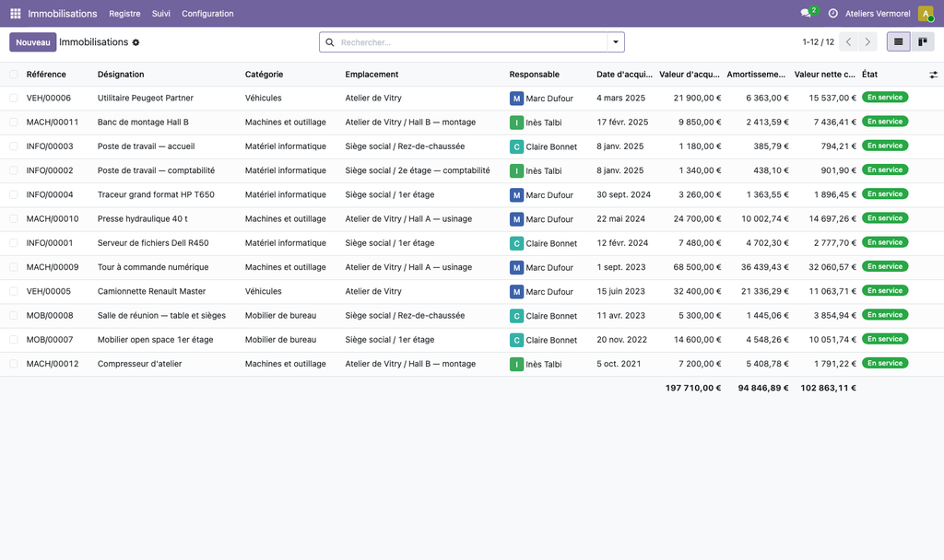The width and height of the screenshot is (944, 560).
Task: Click Inès Talbi avatar on MACH/00012 row
Action: [516, 365]
